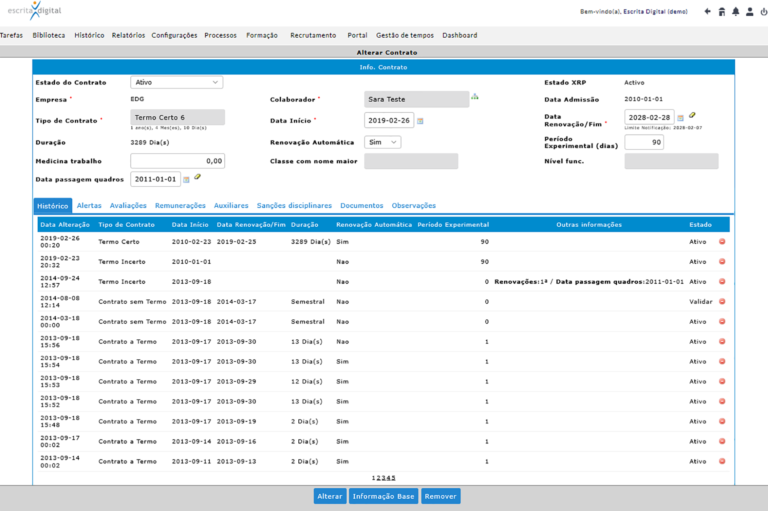Screen dimensions: 768x511
Task: Open calendar picker for Data Renovação/Fim
Action: click(680, 118)
